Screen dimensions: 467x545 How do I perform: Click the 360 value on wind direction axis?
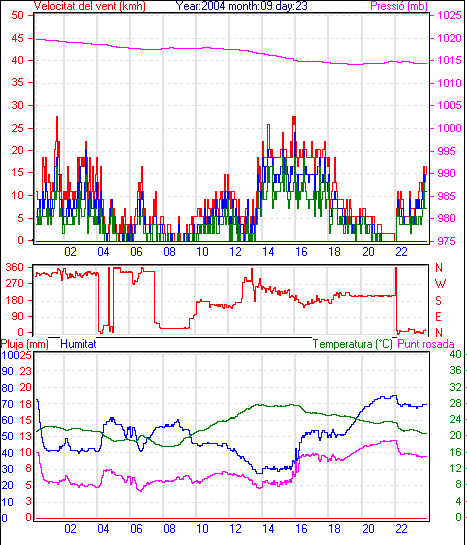(15, 268)
